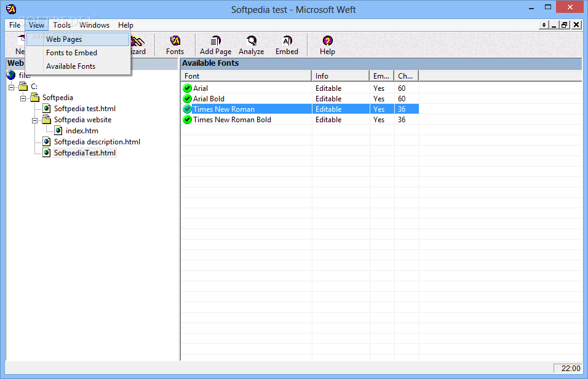
Task: Collapse the Softpedia website folder node
Action: click(35, 120)
